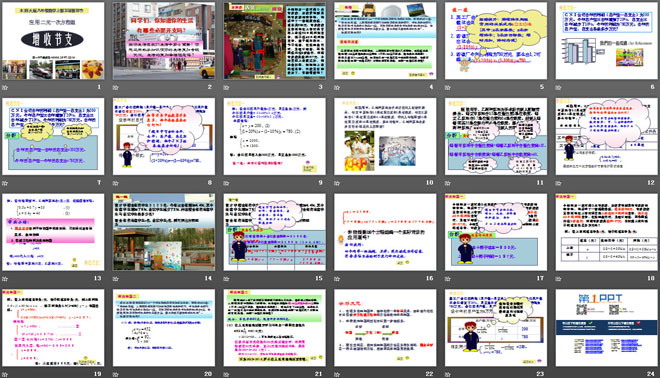Click the animation star icon under slide 16
The height and width of the screenshot is (378, 660).
[337, 279]
